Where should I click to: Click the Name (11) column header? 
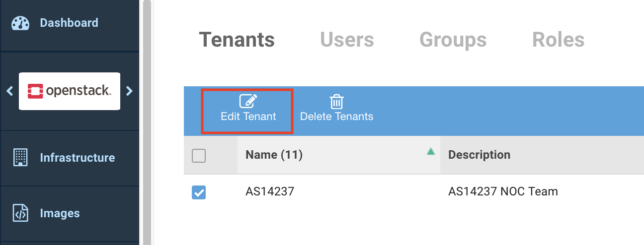point(274,155)
